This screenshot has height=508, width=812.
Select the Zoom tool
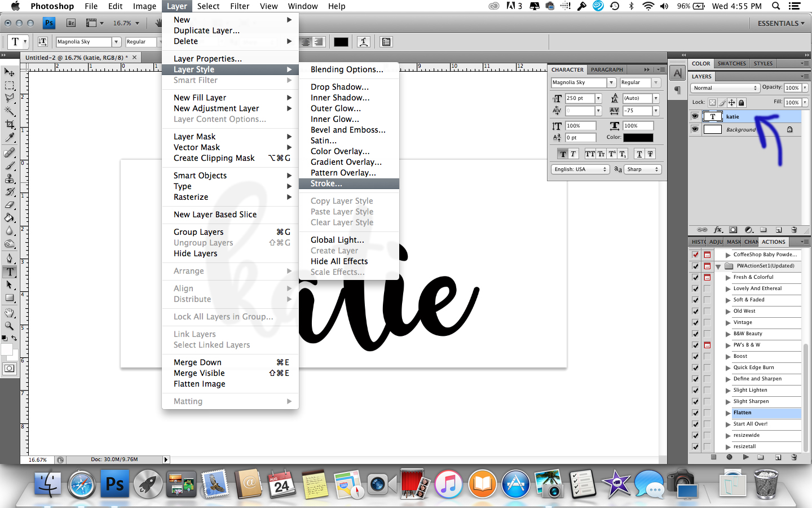[x=10, y=326]
